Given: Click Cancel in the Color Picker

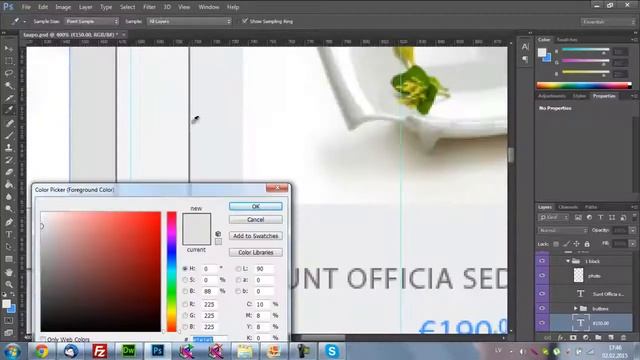Looking at the screenshot, I should (x=256, y=220).
